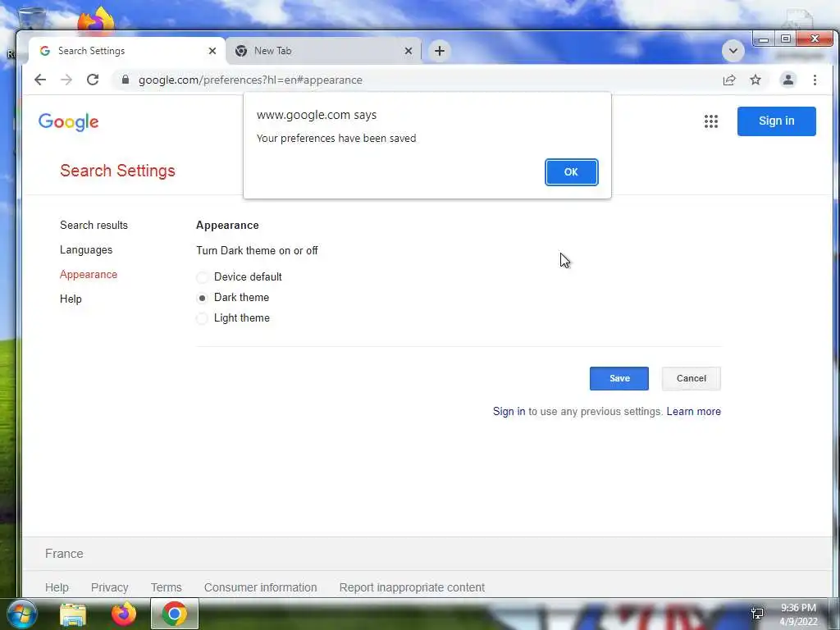Click the network tray icon

point(757,614)
